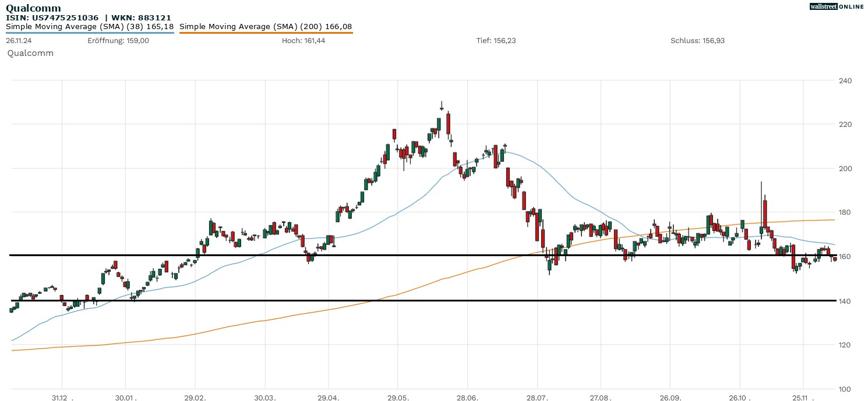868x401 pixels.
Task: Click the Qualcomm series label above chart
Action: [x=30, y=53]
